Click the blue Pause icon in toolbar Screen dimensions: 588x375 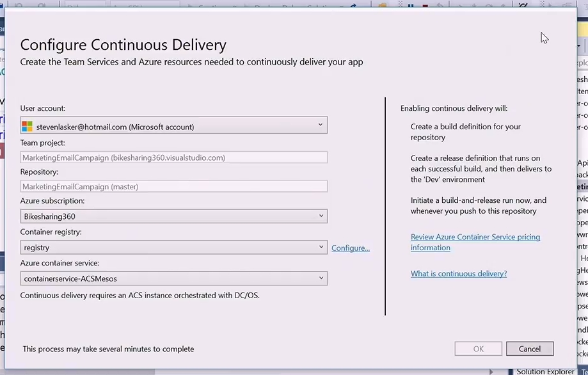pos(411,4)
